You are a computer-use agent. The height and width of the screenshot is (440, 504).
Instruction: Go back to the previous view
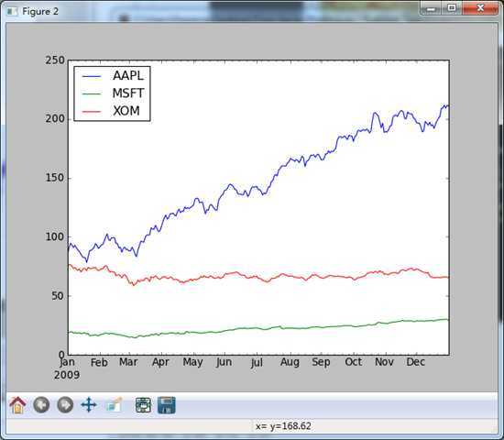41,404
